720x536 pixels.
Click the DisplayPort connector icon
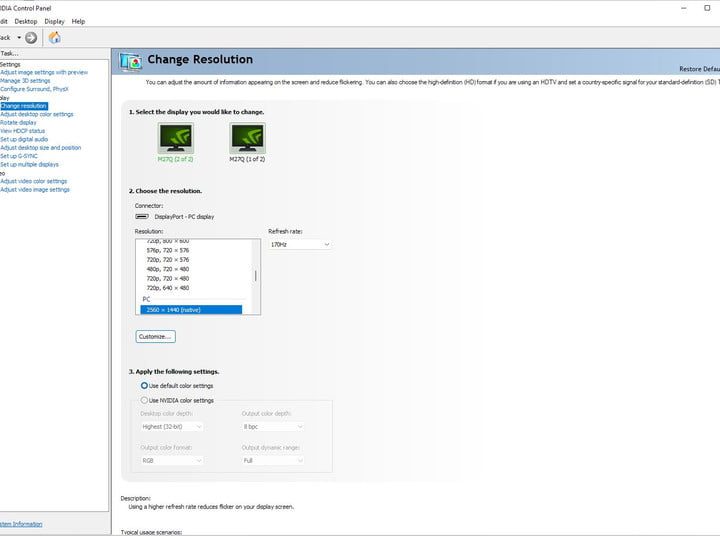pyautogui.click(x=142, y=216)
